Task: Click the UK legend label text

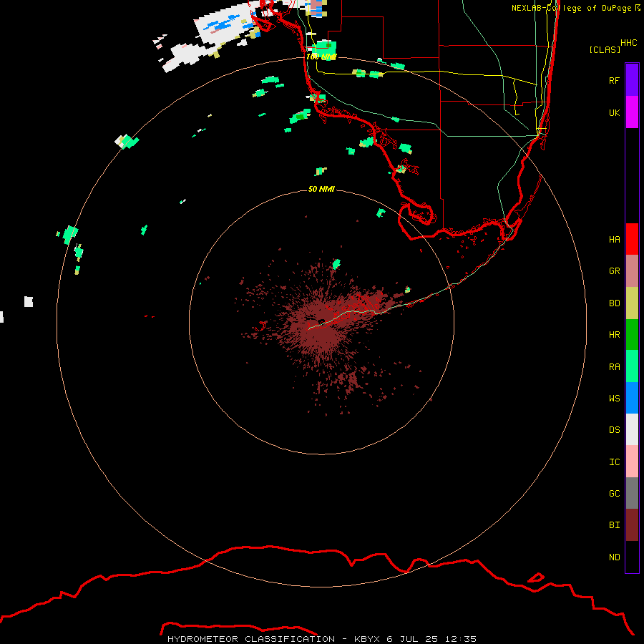Action: [x=615, y=112]
